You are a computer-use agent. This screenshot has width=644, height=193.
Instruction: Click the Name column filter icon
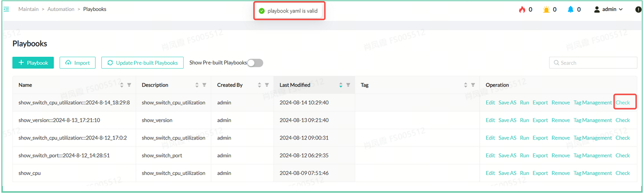129,85
